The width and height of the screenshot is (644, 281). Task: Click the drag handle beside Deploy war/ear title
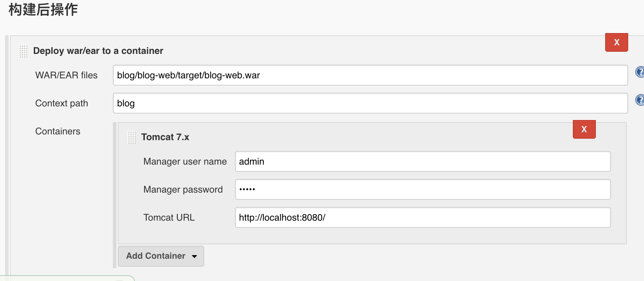(23, 51)
